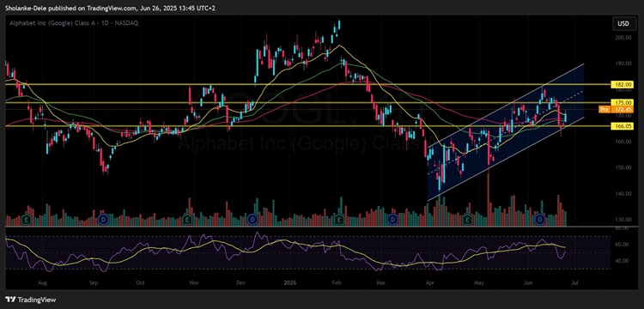Click the Sep time axis label
Image resolution: width=644 pixels, height=309 pixels.
pyautogui.click(x=94, y=283)
